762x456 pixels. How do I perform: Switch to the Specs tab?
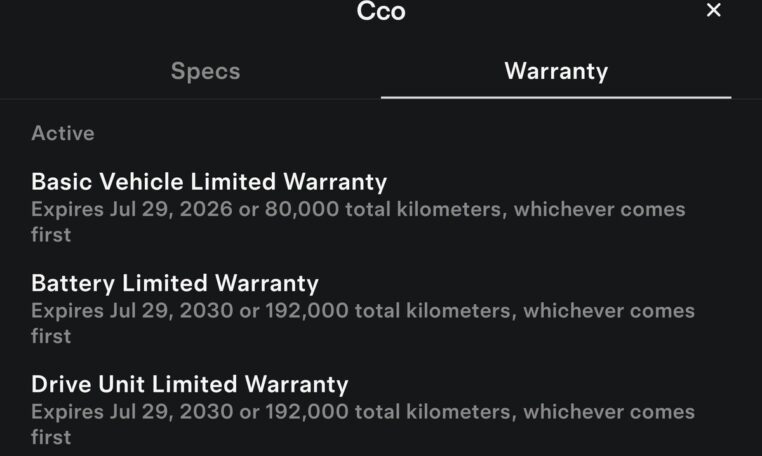pos(205,72)
